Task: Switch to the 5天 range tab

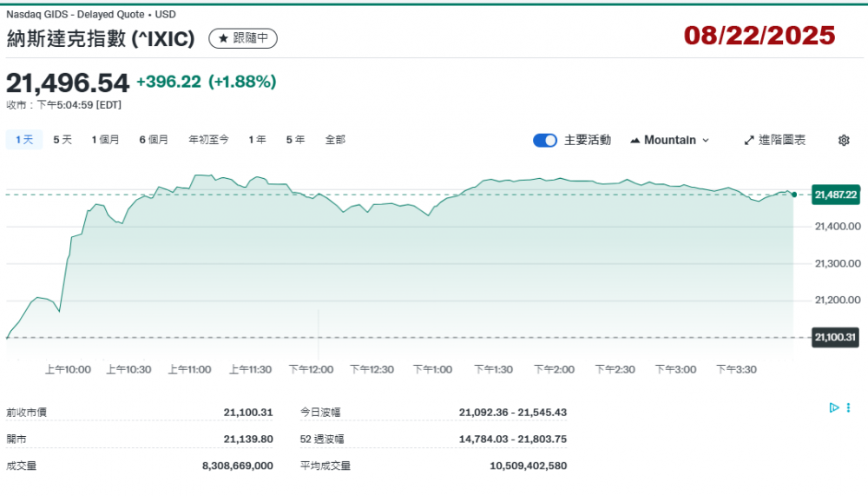Action: [x=62, y=140]
